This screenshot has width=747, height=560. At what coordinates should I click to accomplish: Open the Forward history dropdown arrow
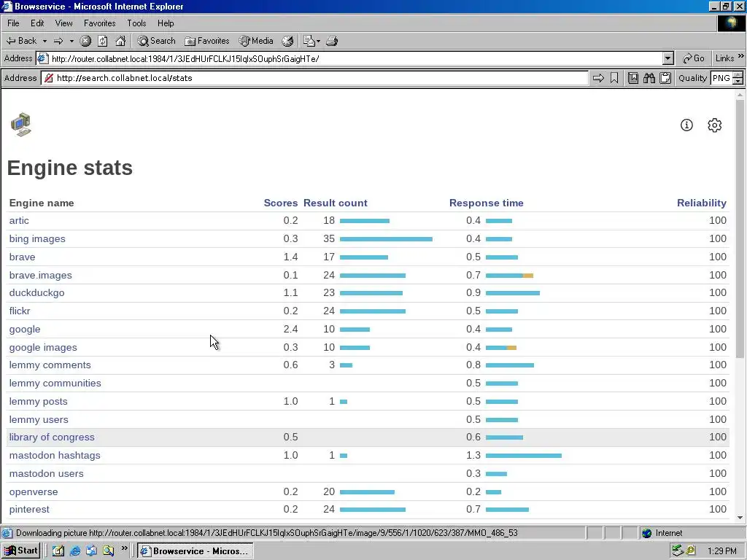click(71, 41)
